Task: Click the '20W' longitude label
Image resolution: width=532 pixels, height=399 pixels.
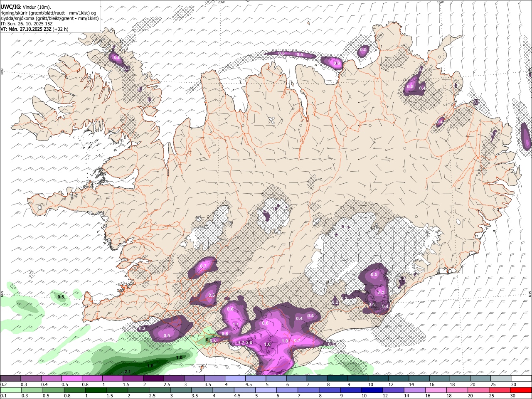Action: point(221,2)
